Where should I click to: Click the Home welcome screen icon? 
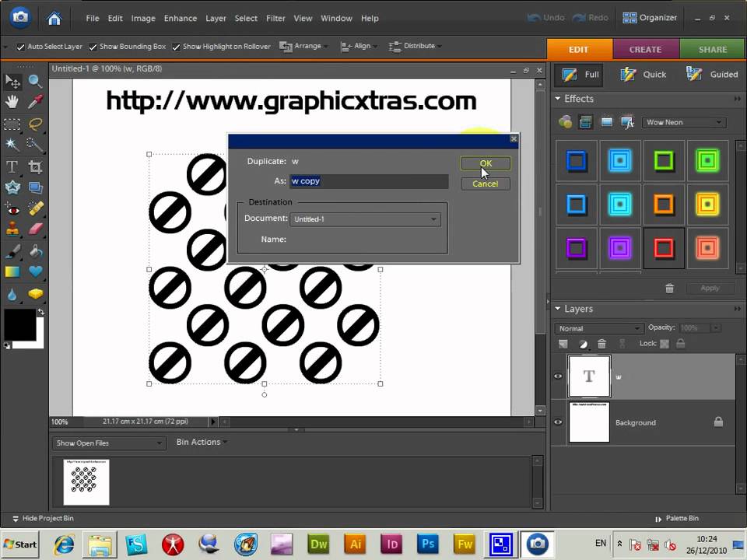(54, 18)
